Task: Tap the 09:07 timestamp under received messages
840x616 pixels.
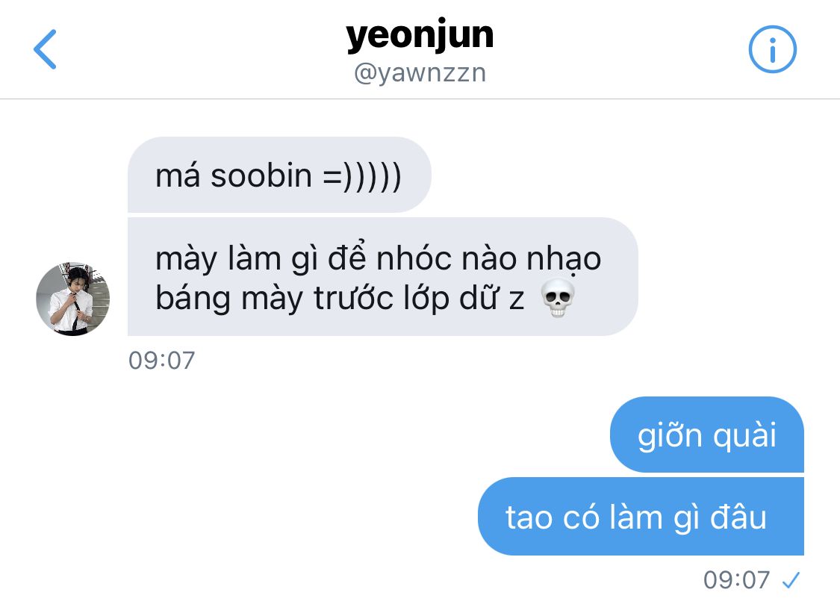Action: [x=161, y=361]
